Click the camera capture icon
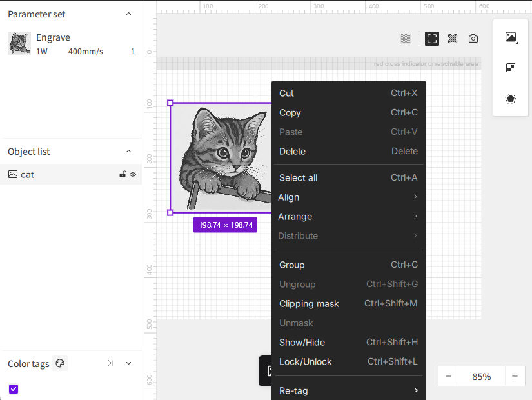 click(473, 39)
